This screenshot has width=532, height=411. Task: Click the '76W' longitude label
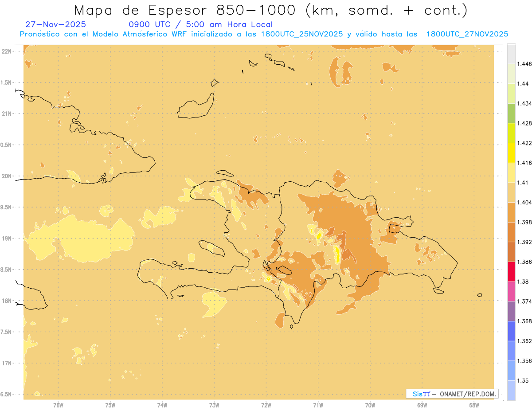coord(58,406)
